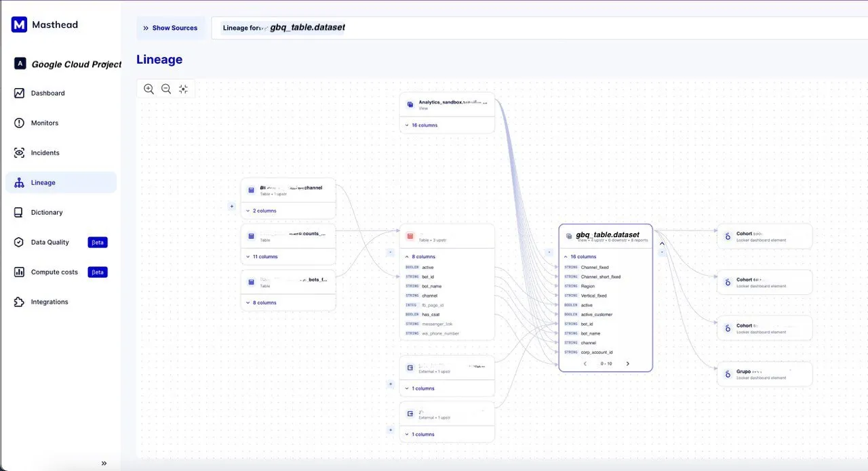Screen dimensions: 868x471
Task: Go to next page of columns in gbq_table.dataset
Action: [627, 364]
